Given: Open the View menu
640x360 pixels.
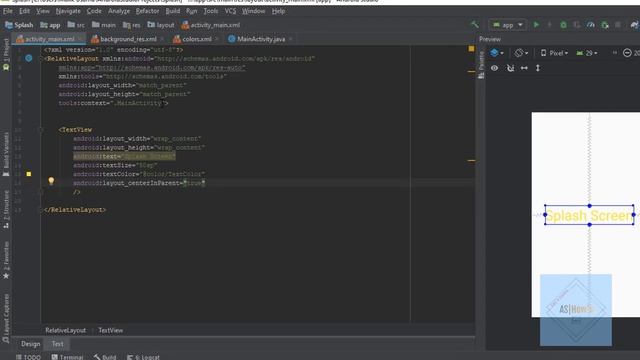Looking at the screenshot, I should point(43,11).
